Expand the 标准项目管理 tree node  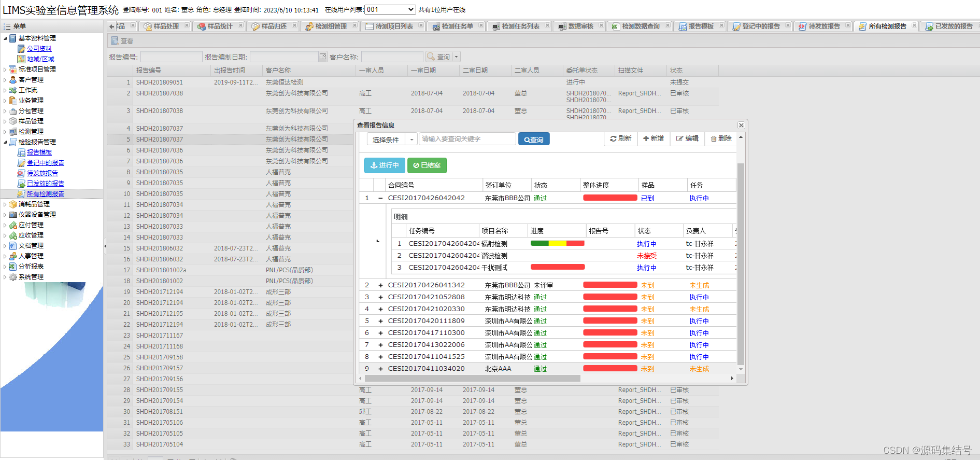[5, 69]
